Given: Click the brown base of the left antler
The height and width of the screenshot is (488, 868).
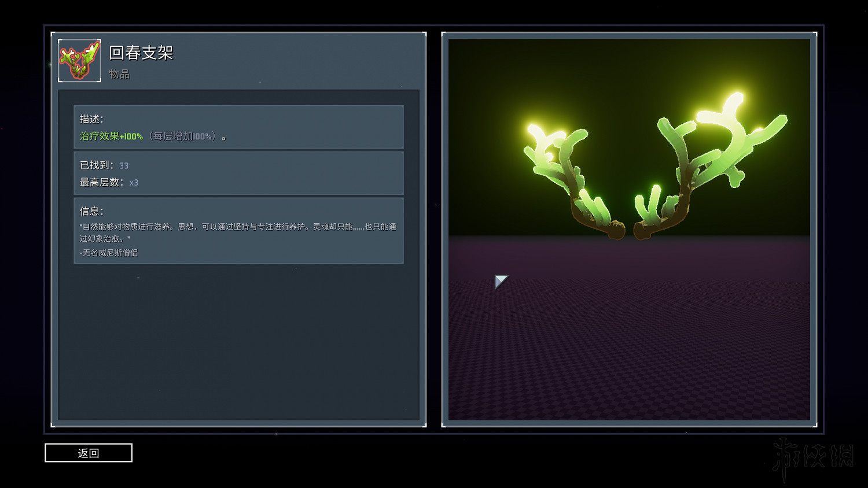Looking at the screenshot, I should (613, 230).
